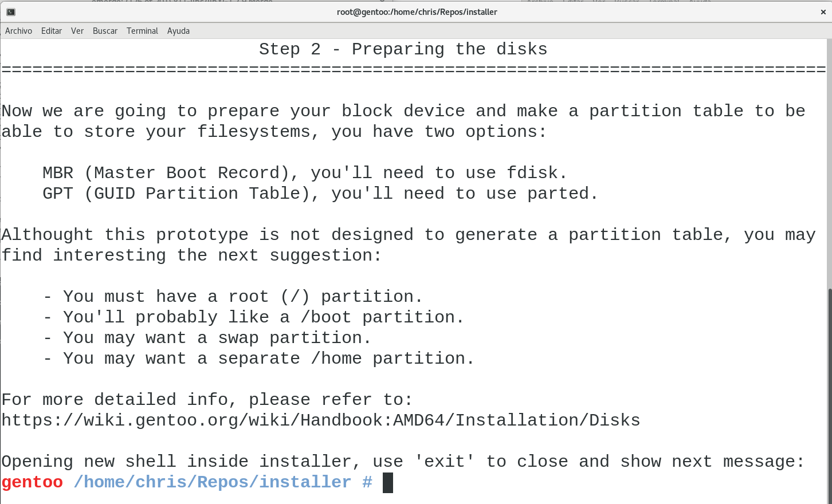Click the window title root@gentoo text
Screen dimensions: 832x504
pos(417,12)
